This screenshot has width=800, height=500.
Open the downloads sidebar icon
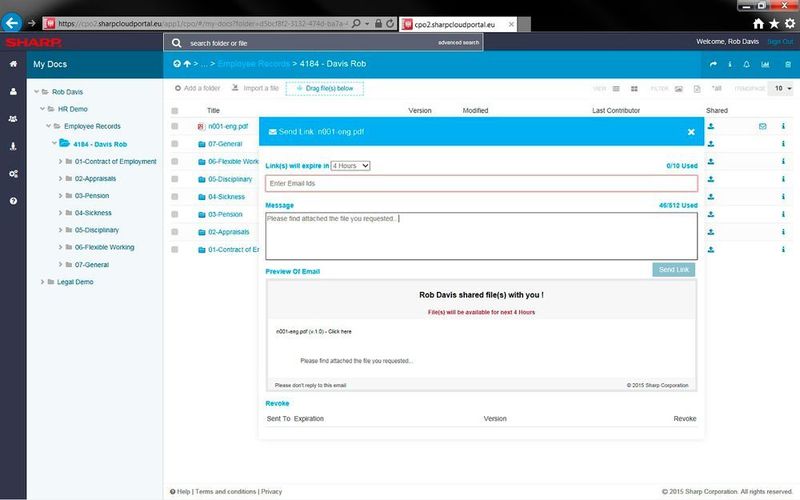[x=13, y=146]
